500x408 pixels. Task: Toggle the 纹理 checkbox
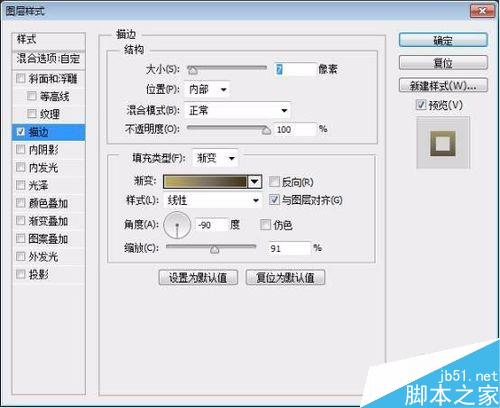tap(32, 114)
